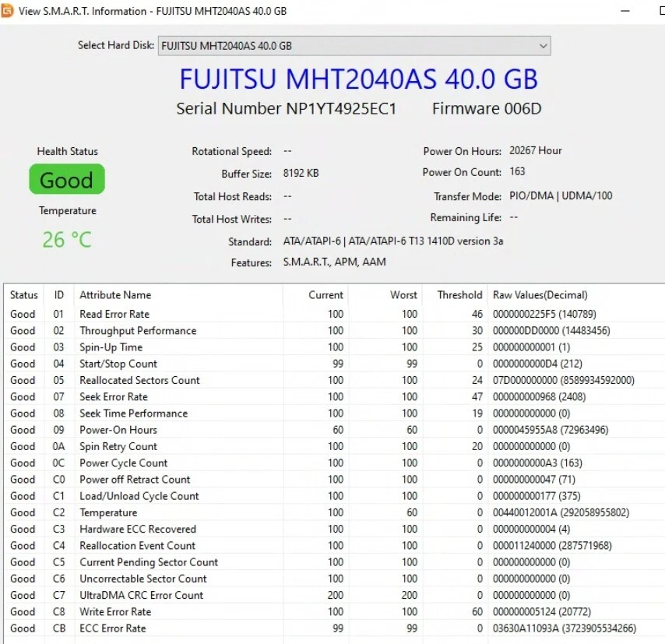Click the application icon in the title bar
This screenshot has width=665, height=644.
pos(9,12)
